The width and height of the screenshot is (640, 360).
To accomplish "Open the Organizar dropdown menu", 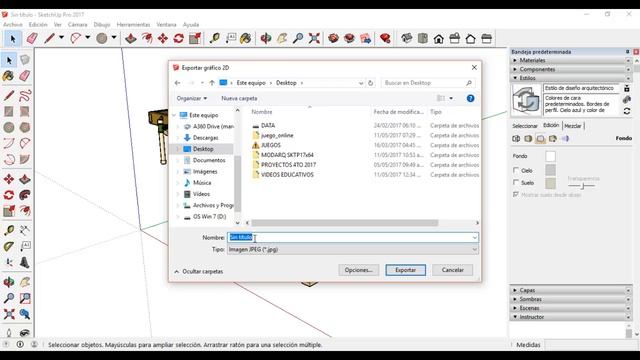I will [192, 98].
